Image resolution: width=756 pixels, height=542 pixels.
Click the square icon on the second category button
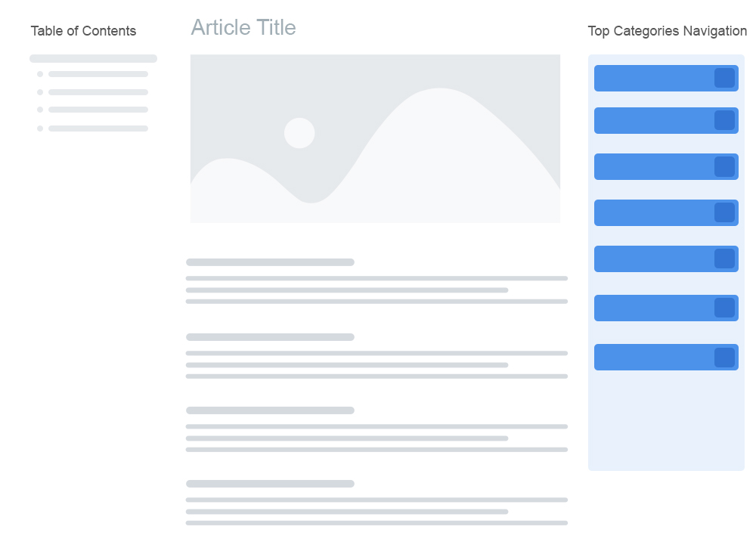[x=724, y=120]
